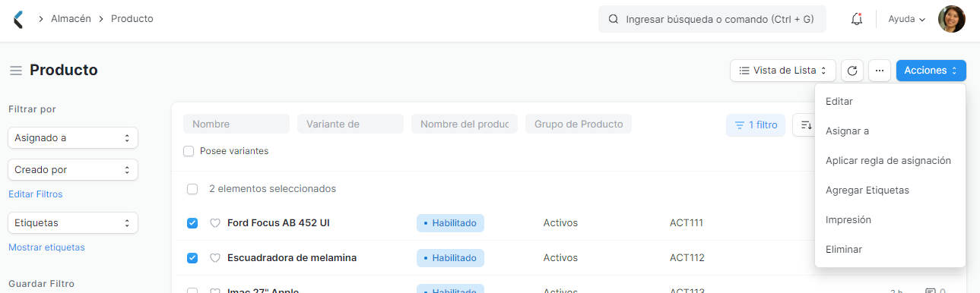The width and height of the screenshot is (980, 293).
Task: Choose Asignar a from the menu
Action: click(890, 131)
